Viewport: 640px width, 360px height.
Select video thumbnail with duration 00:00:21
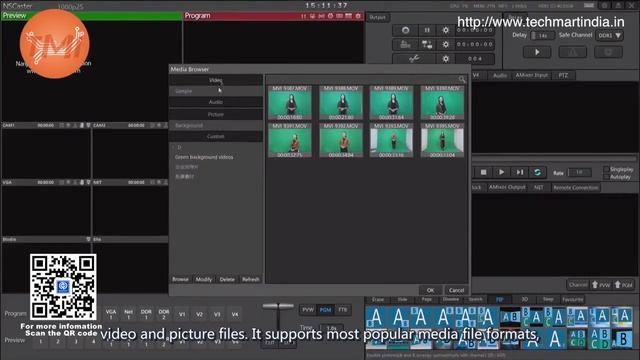click(341, 102)
